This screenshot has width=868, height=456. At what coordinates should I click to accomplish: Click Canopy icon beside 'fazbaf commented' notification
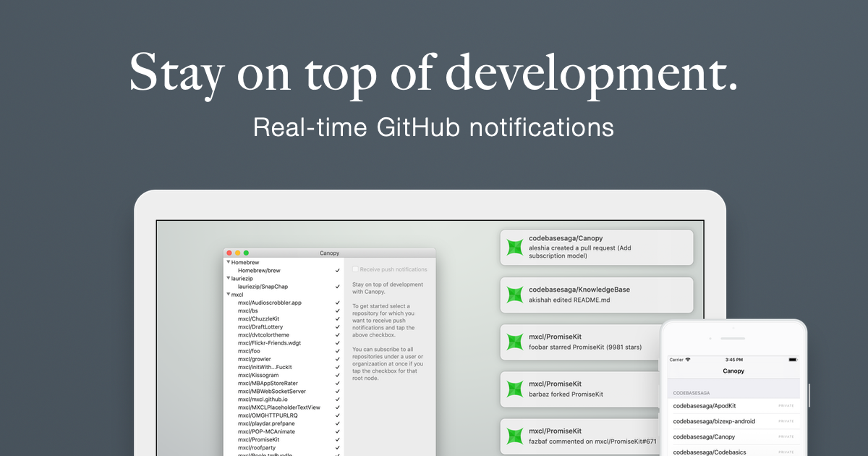pyautogui.click(x=514, y=436)
